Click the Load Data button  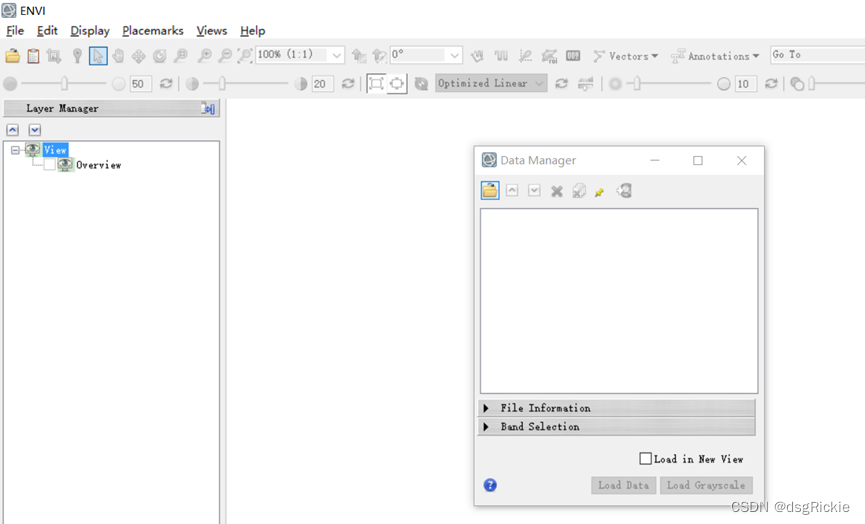tap(623, 485)
